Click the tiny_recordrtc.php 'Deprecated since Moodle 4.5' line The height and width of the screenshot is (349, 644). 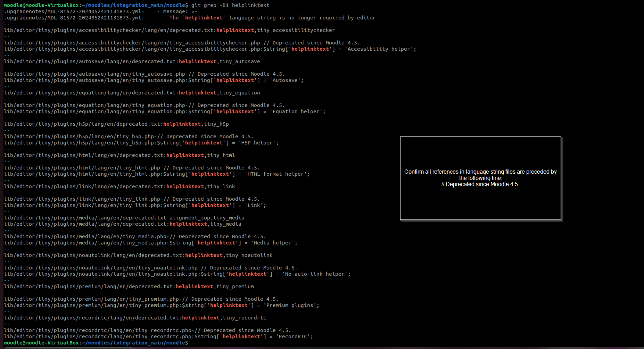tap(148, 330)
